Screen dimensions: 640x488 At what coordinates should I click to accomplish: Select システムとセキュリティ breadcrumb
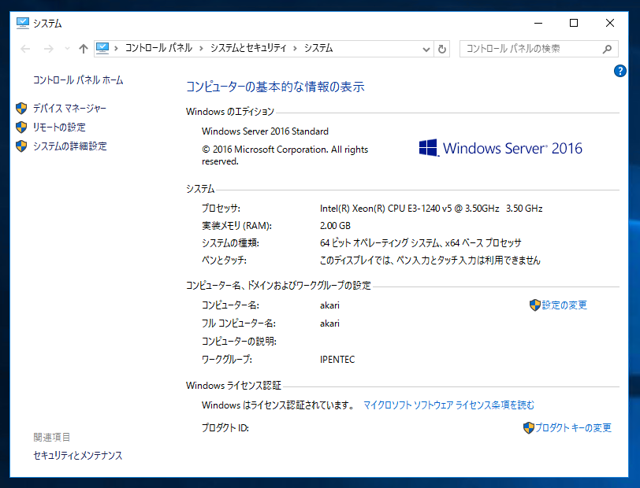248,48
